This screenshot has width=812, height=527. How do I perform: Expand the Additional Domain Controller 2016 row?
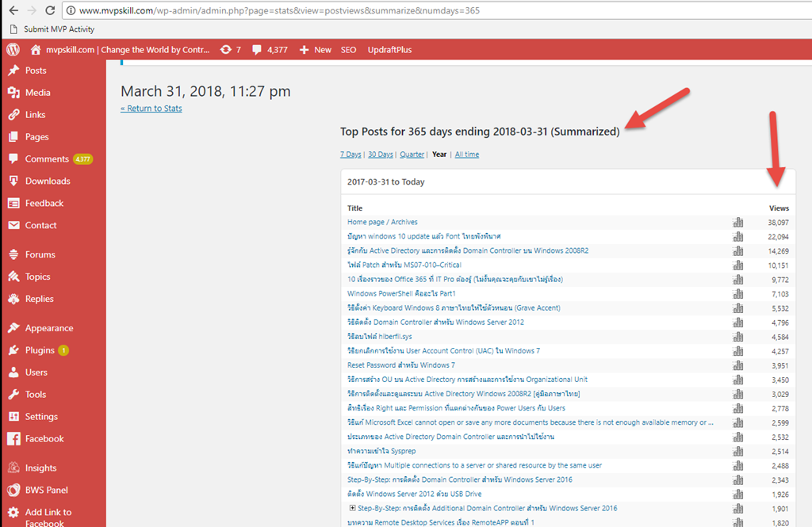(352, 508)
